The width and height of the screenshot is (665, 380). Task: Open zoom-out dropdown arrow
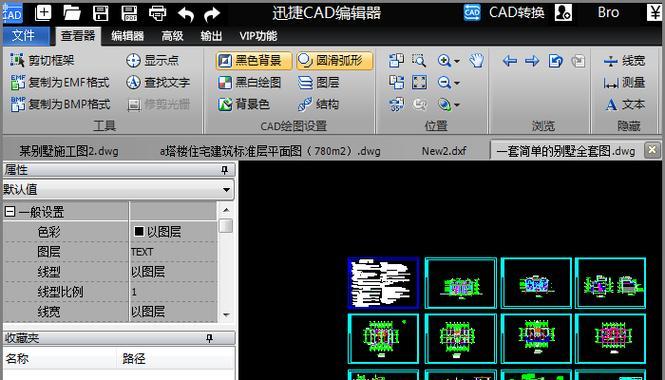click(x=457, y=83)
